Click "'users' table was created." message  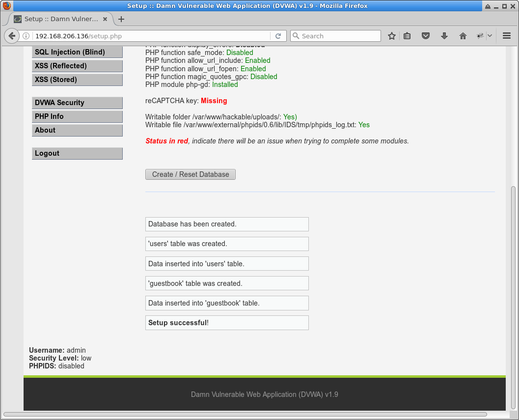[x=227, y=244]
